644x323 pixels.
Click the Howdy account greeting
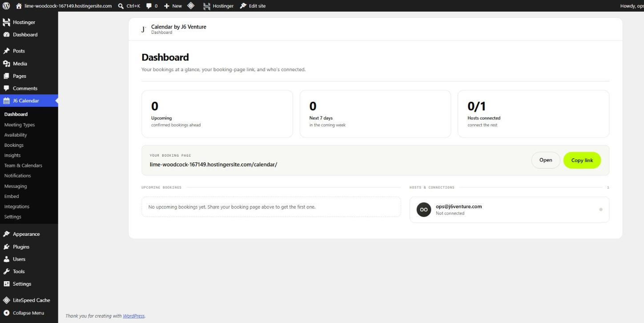pos(632,6)
